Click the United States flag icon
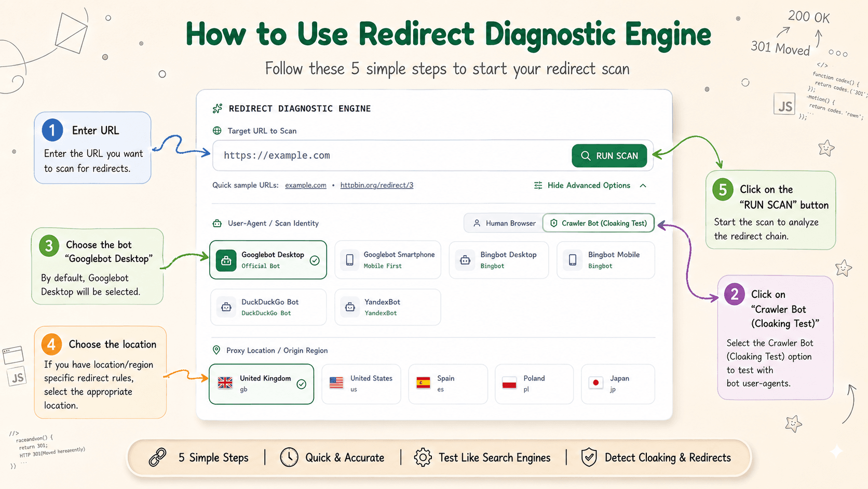 coord(336,383)
